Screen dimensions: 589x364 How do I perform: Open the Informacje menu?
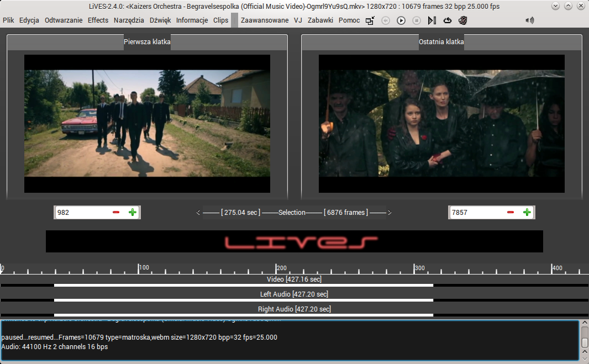click(192, 20)
